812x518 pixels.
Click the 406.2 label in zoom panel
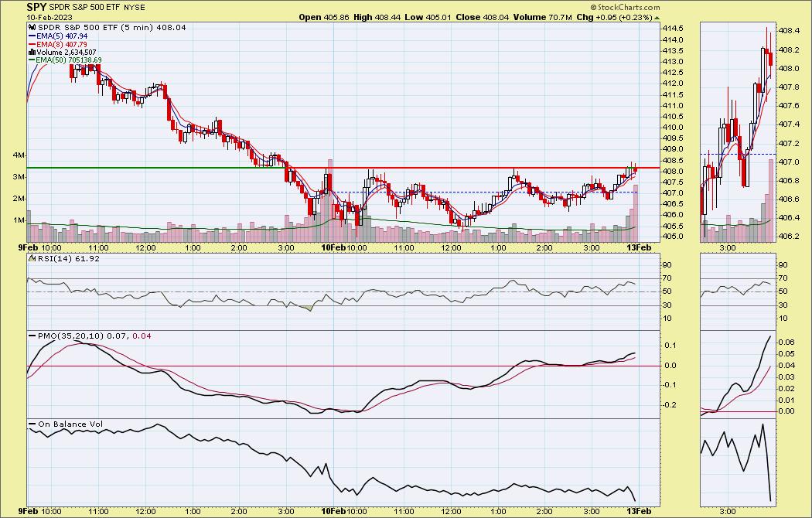(789, 236)
